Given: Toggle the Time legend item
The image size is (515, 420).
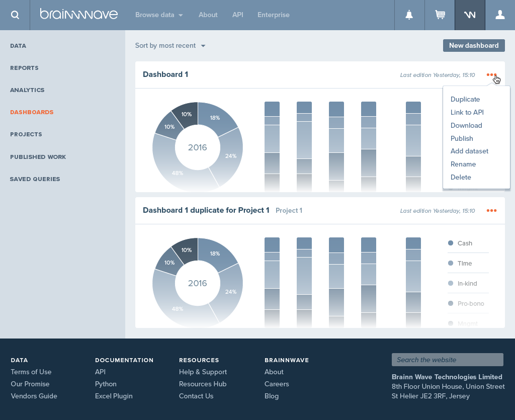Looking at the screenshot, I should click(x=464, y=264).
